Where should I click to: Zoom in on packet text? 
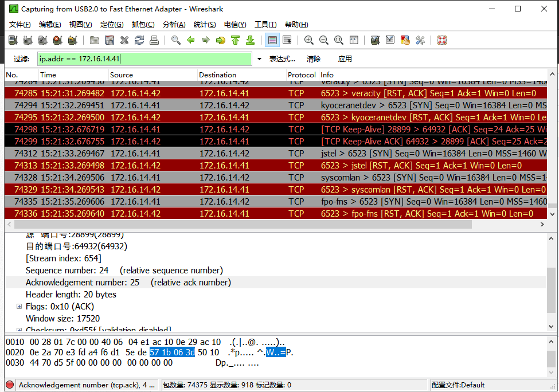[x=308, y=40]
